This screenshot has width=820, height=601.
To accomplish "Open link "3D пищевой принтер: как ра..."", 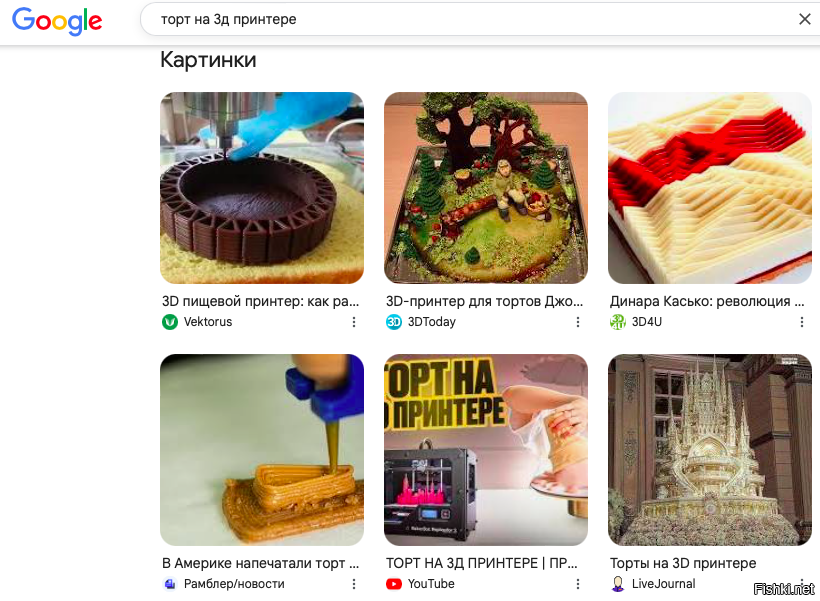I will point(260,301).
